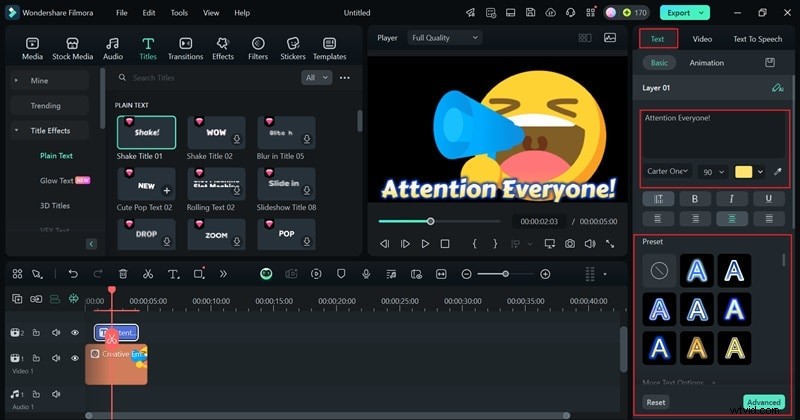Pick a color with the eyedropper

pyautogui.click(x=778, y=172)
